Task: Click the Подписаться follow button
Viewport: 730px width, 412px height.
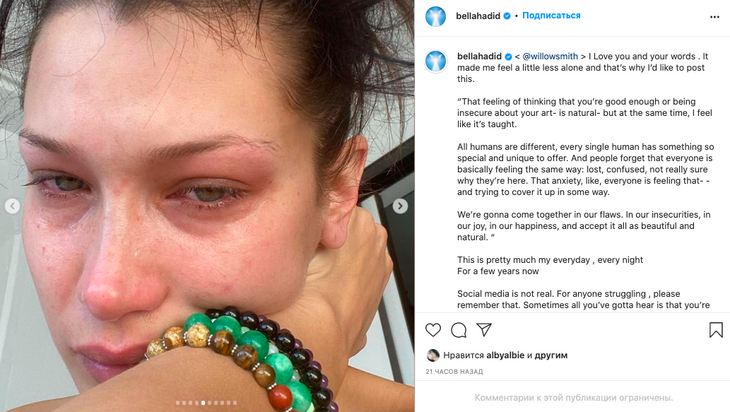Action: point(551,15)
